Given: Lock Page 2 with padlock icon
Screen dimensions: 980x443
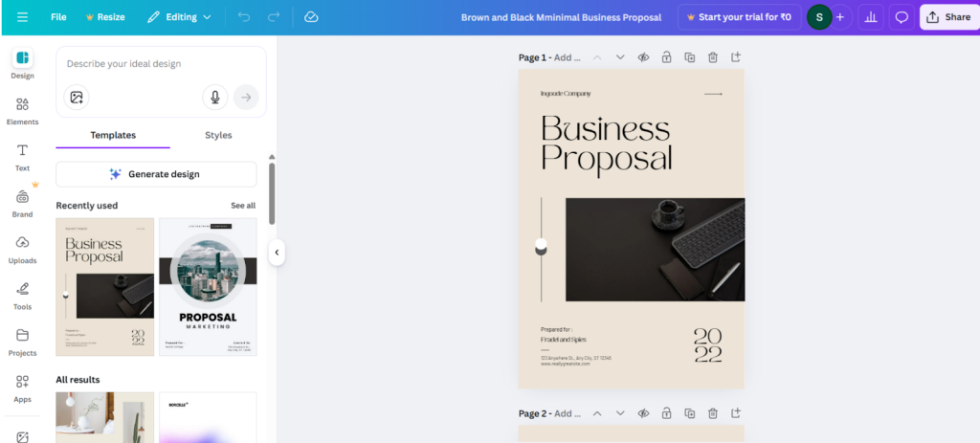Looking at the screenshot, I should 666,413.
